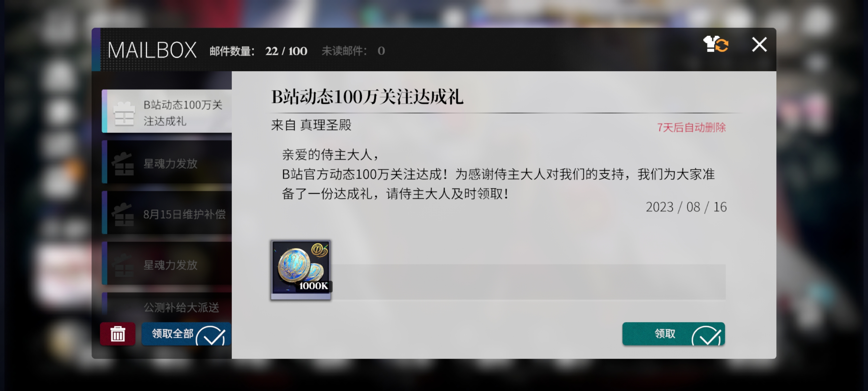Claim all mail via 领取全部 button
Image resolution: width=868 pixels, height=391 pixels.
tap(186, 334)
